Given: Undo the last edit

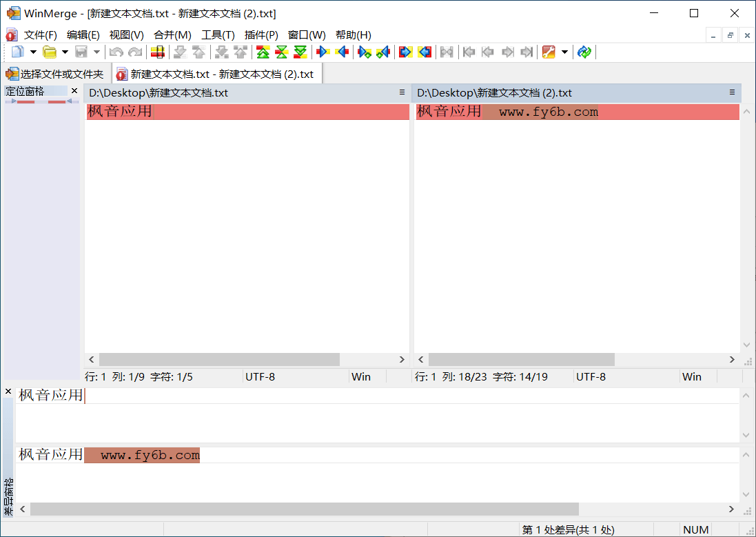Looking at the screenshot, I should 116,52.
